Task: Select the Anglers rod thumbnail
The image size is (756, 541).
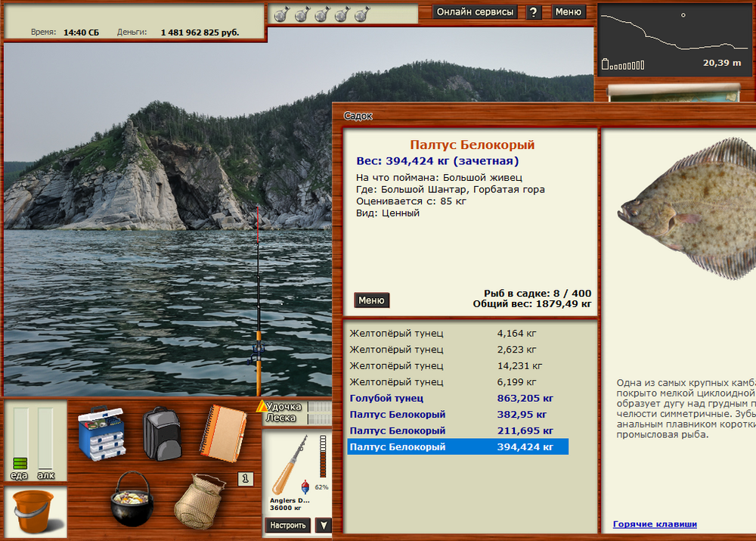Action: pyautogui.click(x=290, y=465)
